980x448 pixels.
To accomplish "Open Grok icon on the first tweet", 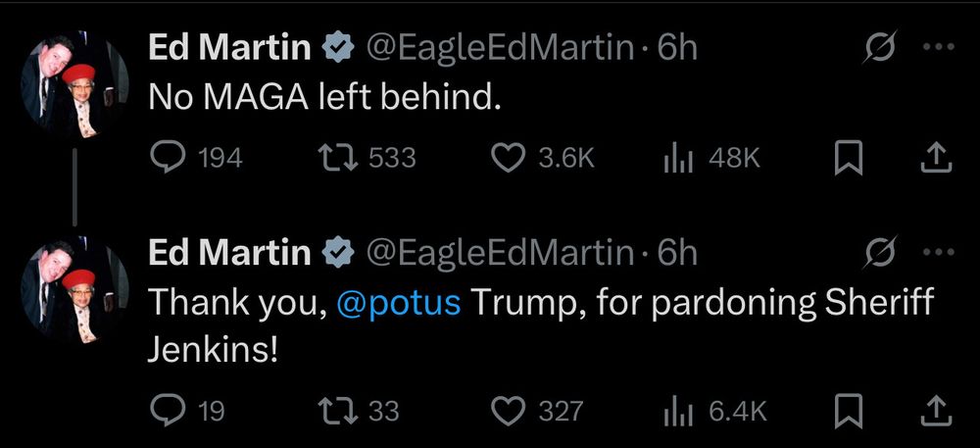I will [x=880, y=47].
